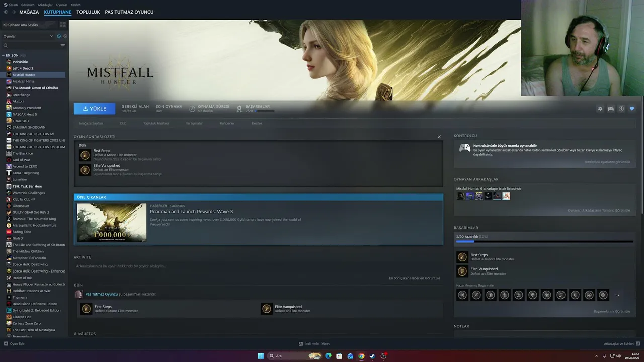
Task: Click the Steam icon in taskbar
Action: pos(372,356)
